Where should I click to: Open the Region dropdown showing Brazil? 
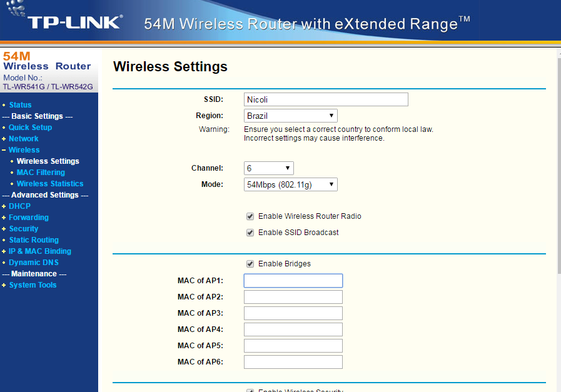click(x=291, y=116)
